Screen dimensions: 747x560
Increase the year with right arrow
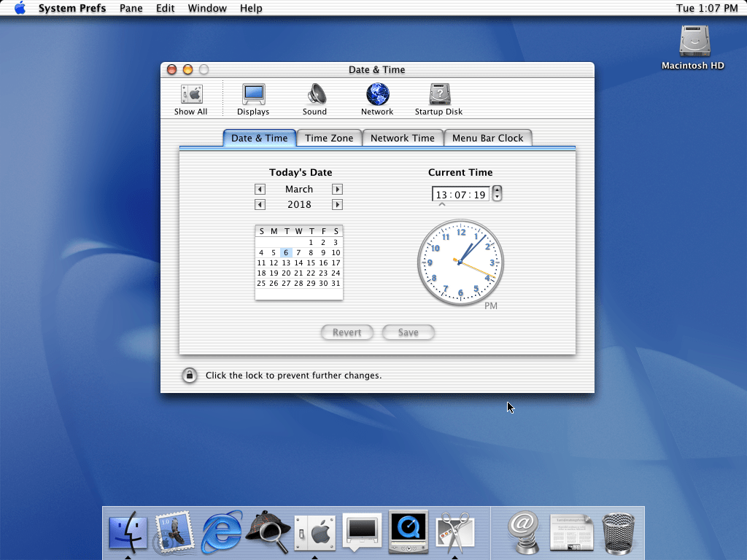[x=337, y=205]
